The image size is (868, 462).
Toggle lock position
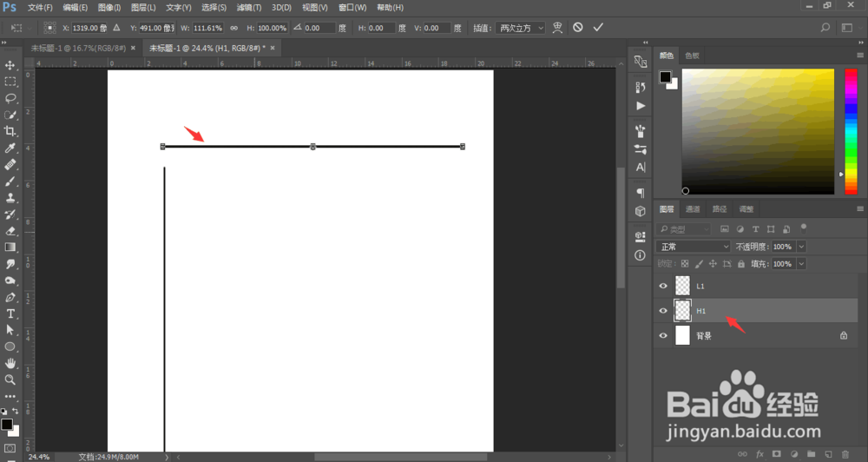[x=713, y=264]
